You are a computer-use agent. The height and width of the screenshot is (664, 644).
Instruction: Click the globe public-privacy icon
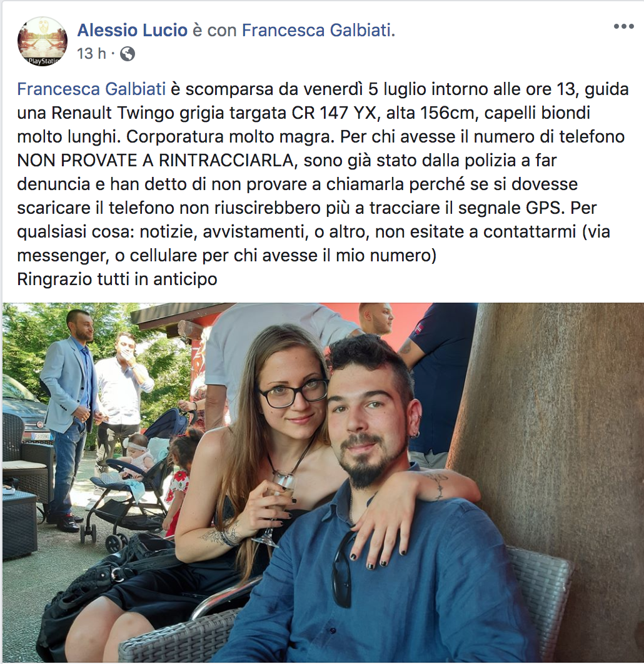coord(128,54)
